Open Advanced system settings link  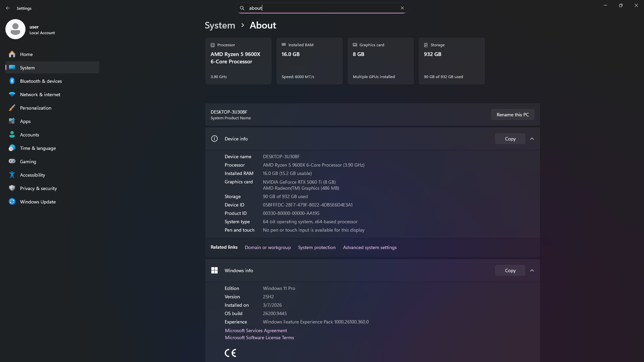[370, 247]
